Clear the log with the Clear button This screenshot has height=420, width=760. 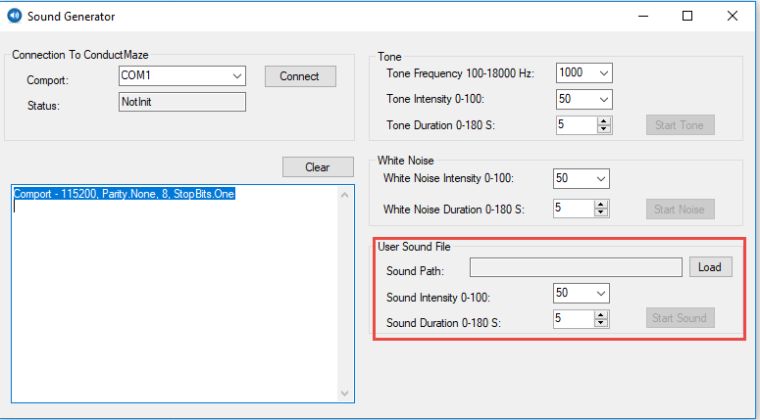[317, 167]
